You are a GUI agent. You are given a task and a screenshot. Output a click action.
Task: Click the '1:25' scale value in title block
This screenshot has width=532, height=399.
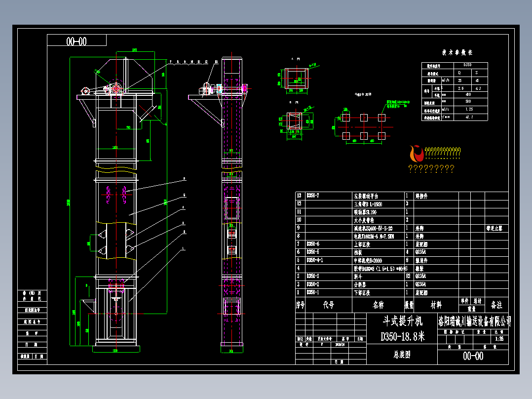499,339
